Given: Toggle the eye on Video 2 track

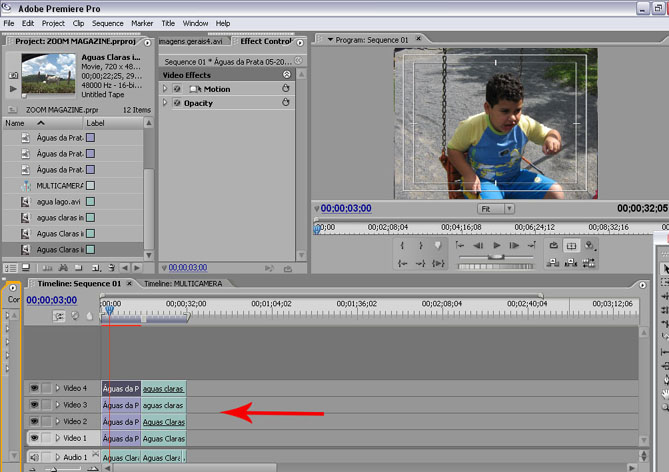Looking at the screenshot, I should click(x=34, y=422).
